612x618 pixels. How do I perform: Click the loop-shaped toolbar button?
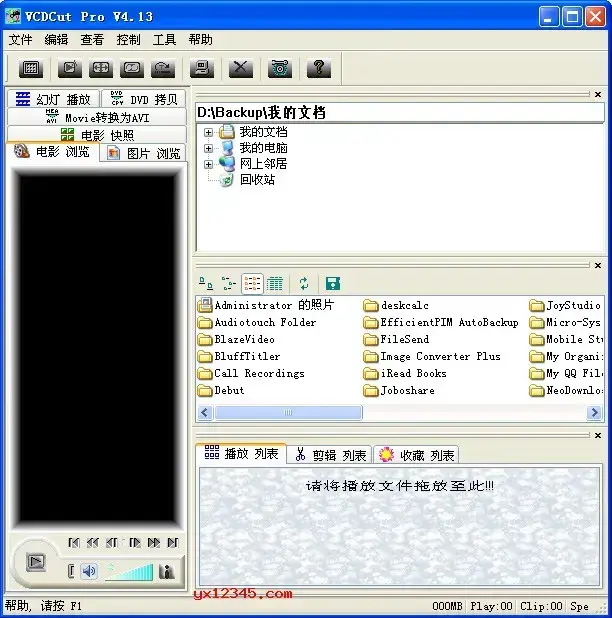[x=132, y=68]
